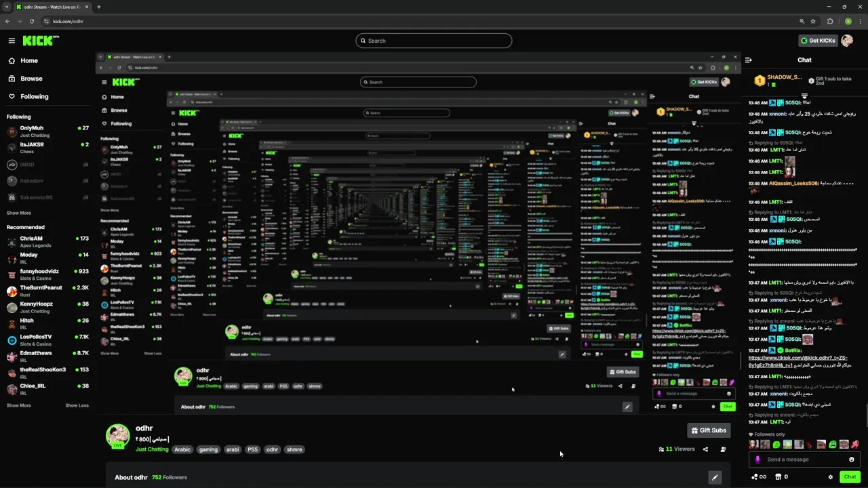
Task: Click BotRix username in chat
Action: [x=793, y=350]
